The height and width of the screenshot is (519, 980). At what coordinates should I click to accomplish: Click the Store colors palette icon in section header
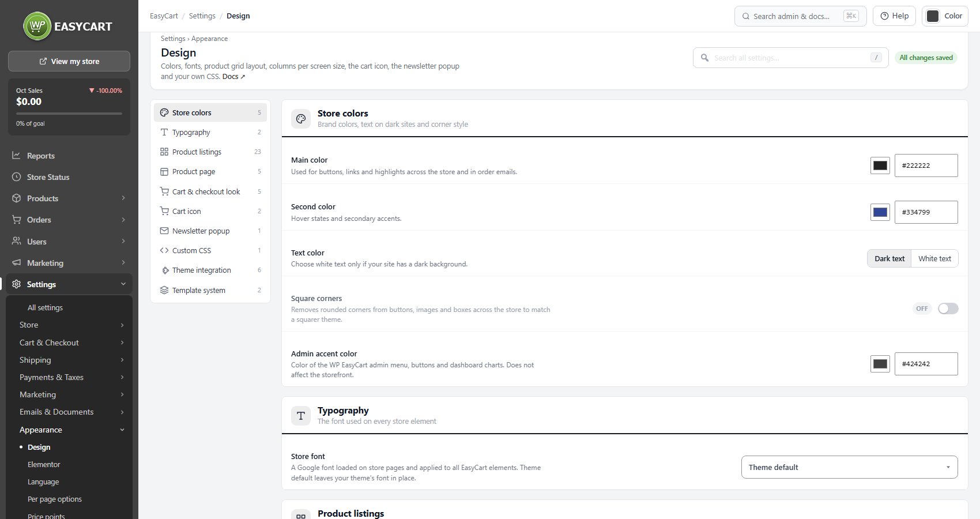point(301,119)
